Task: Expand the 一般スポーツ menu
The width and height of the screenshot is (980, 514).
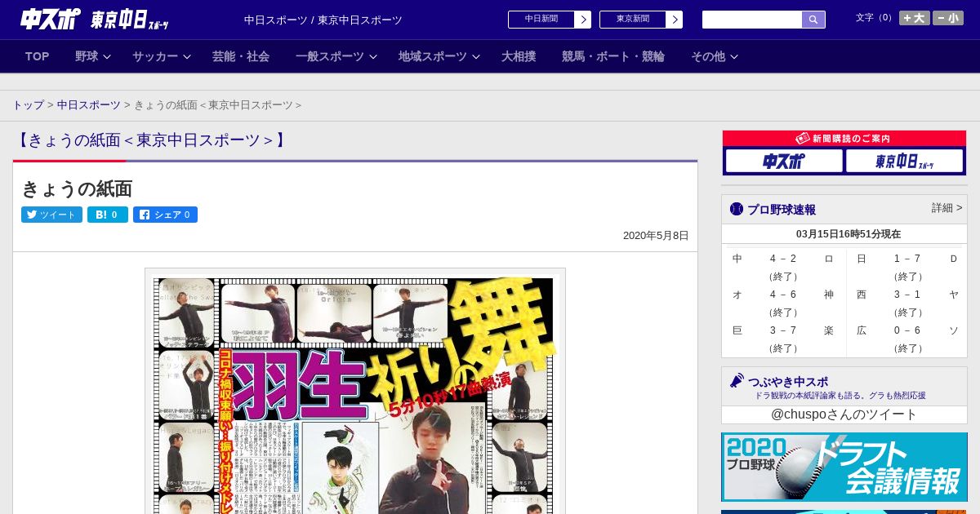Action: coord(336,56)
